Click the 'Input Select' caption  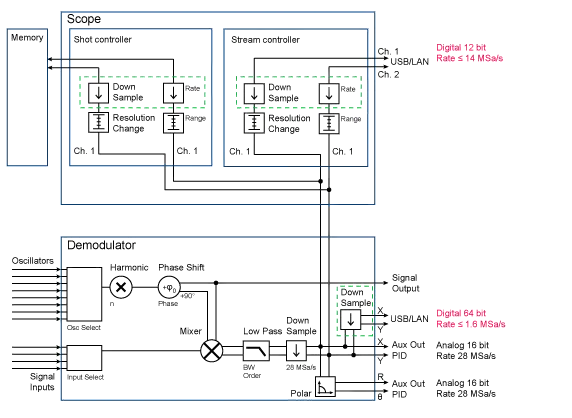point(85,377)
